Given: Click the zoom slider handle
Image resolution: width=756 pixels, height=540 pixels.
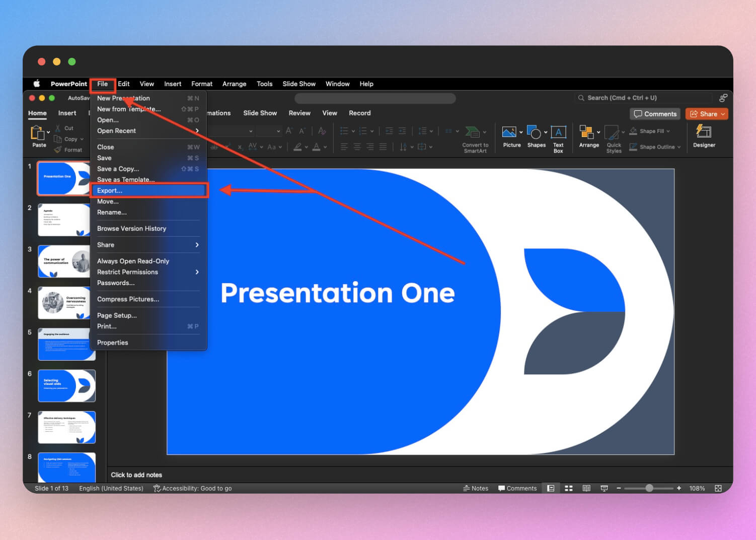Looking at the screenshot, I should point(649,488).
